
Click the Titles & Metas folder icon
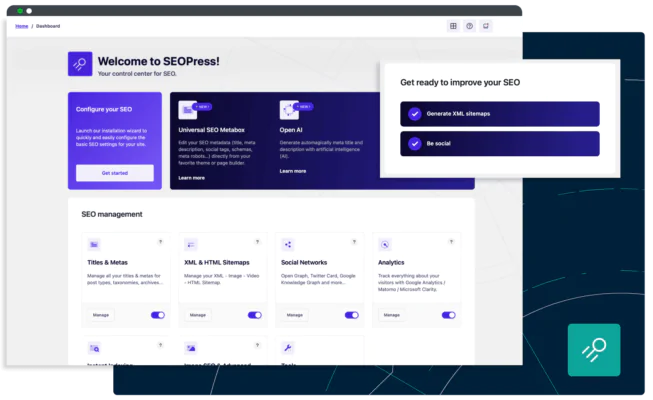click(94, 244)
